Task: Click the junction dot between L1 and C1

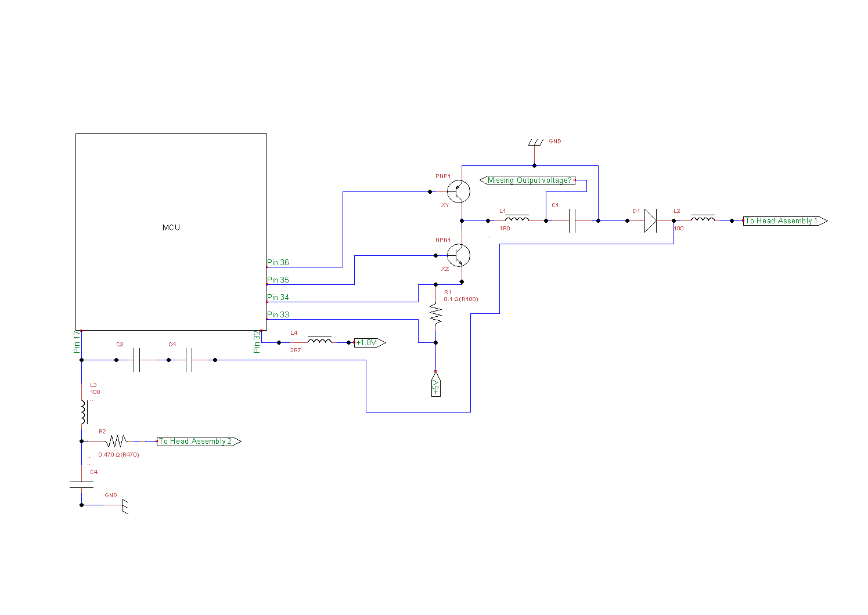Action: click(546, 220)
